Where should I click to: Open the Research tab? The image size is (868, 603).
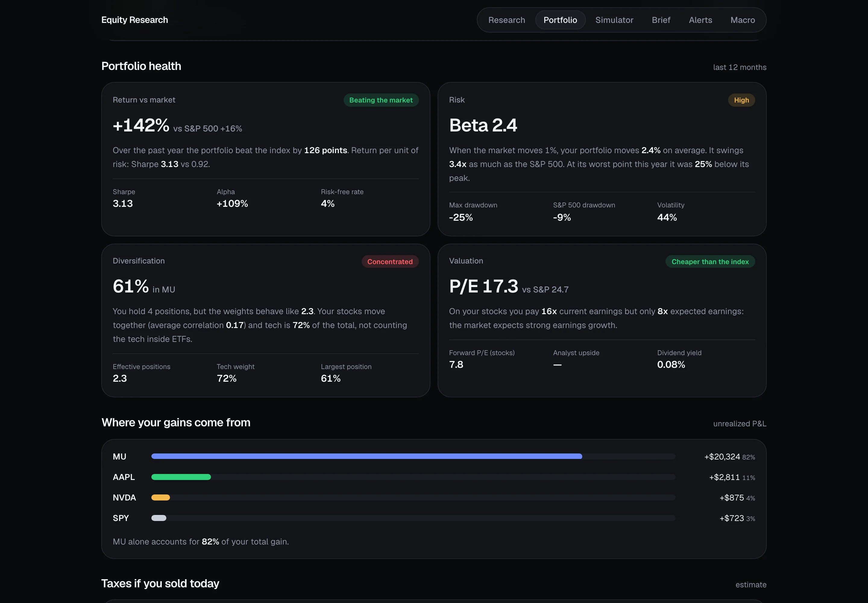point(507,20)
